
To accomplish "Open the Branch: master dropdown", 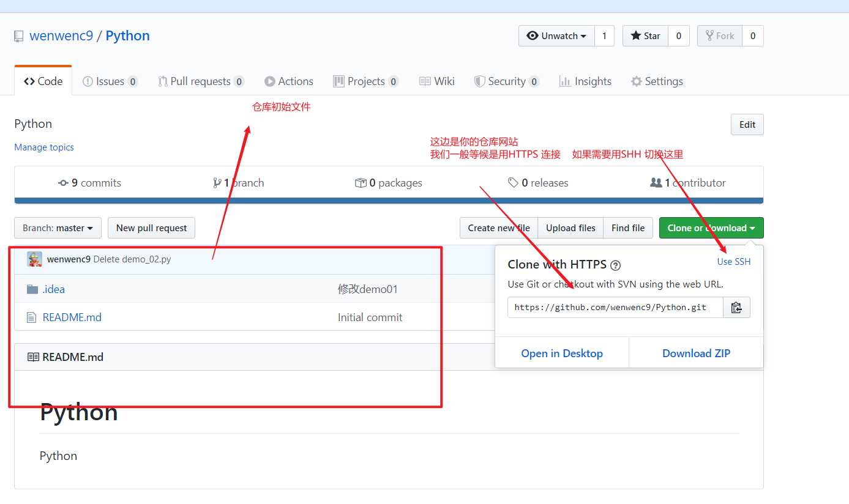I will point(58,228).
